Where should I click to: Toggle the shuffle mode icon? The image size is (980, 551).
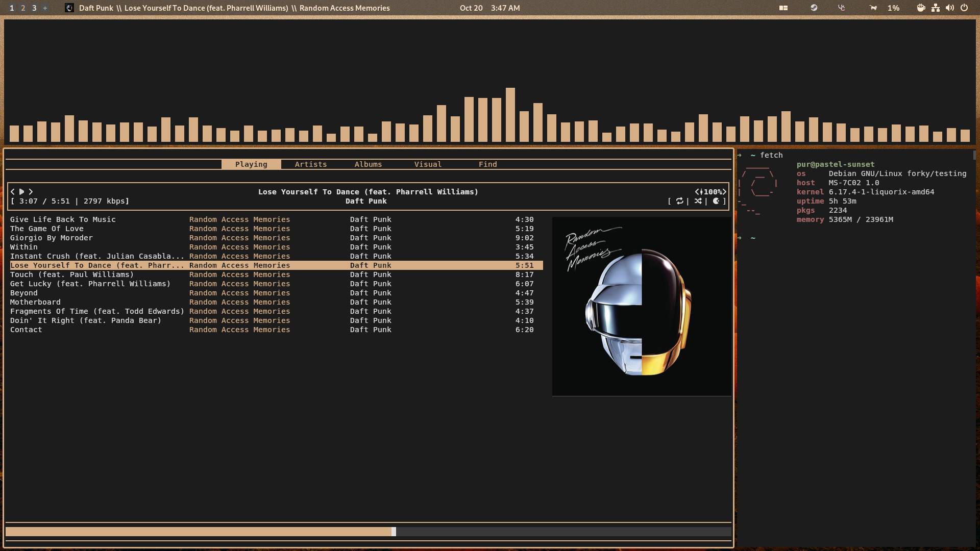pos(698,201)
